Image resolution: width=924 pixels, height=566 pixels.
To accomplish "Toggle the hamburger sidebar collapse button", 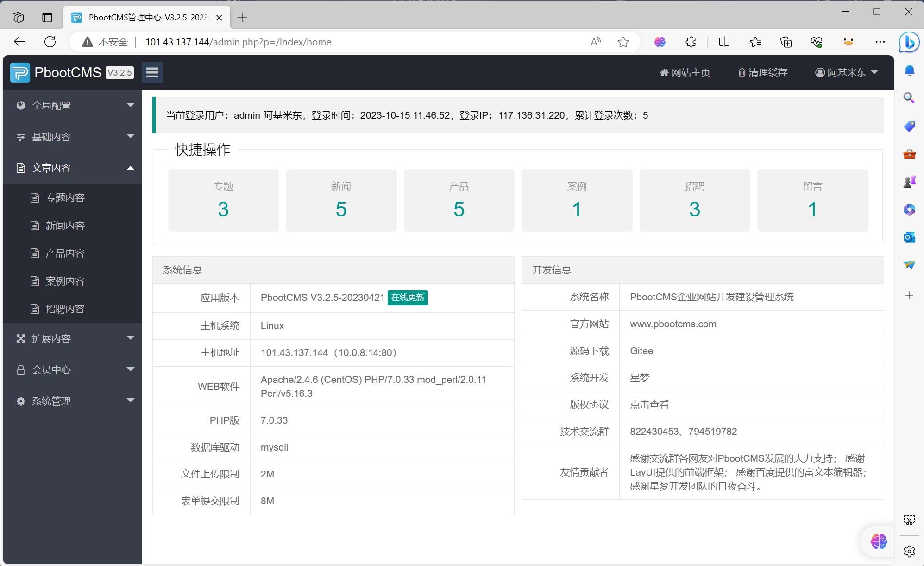I will pos(152,72).
